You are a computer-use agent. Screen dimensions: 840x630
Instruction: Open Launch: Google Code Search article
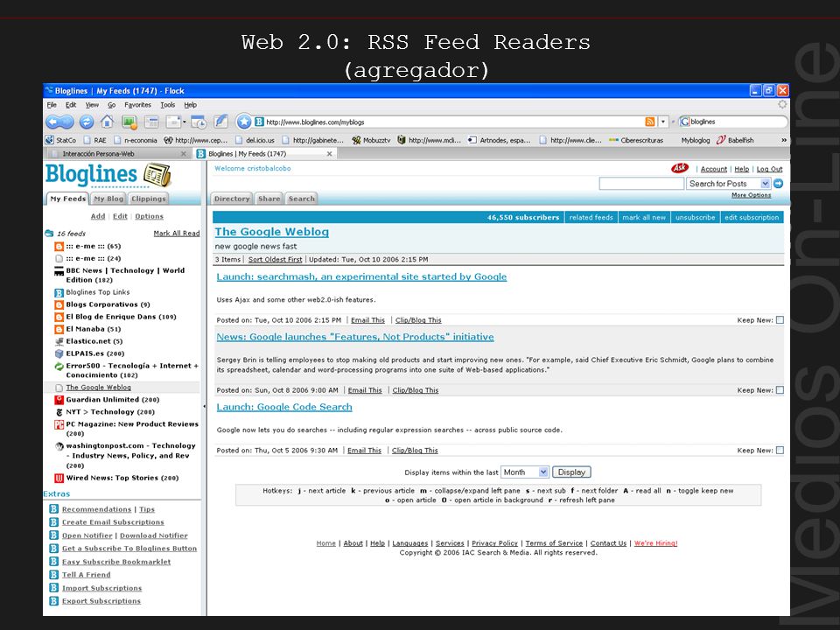coord(284,407)
